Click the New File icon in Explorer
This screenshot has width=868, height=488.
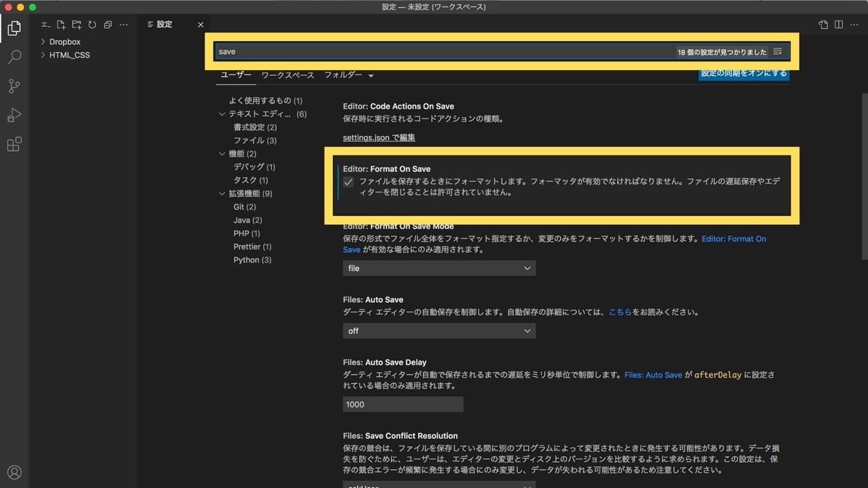click(x=60, y=24)
